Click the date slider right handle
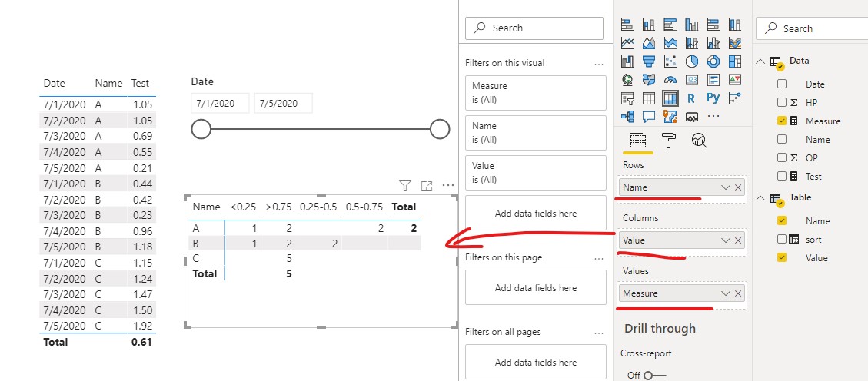The width and height of the screenshot is (868, 381). coord(440,129)
